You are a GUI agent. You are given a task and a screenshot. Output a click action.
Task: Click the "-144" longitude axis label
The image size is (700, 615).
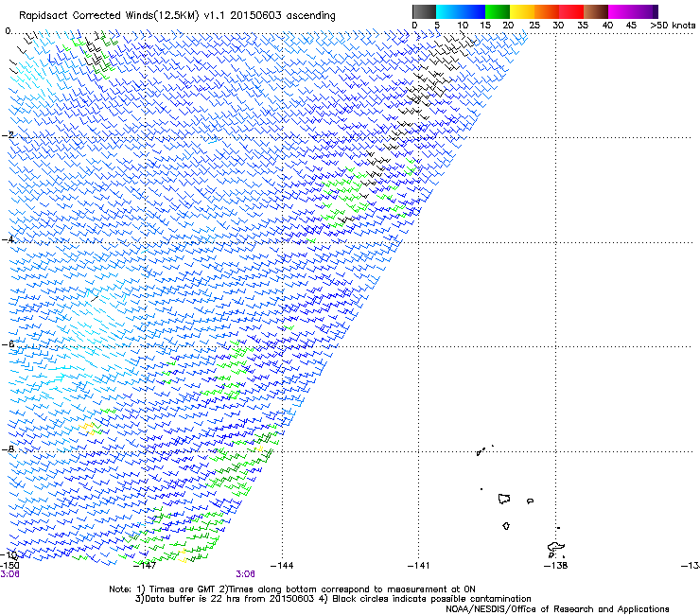(282, 566)
